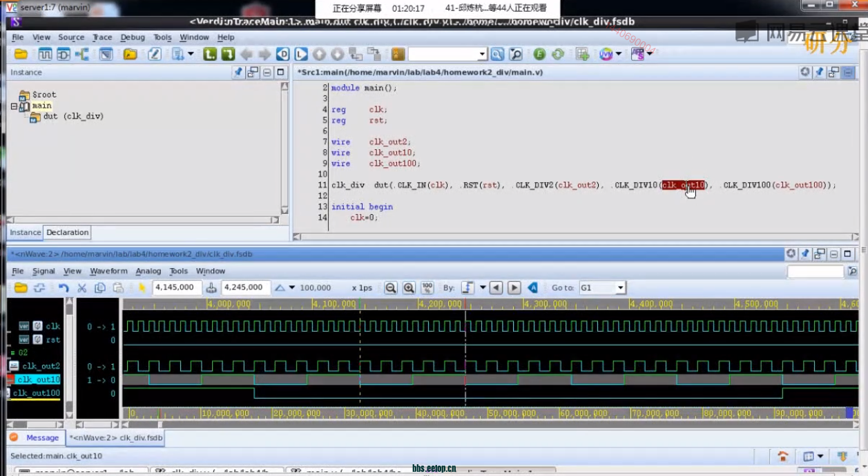Click the gray up-arrow scope icon

[319, 54]
